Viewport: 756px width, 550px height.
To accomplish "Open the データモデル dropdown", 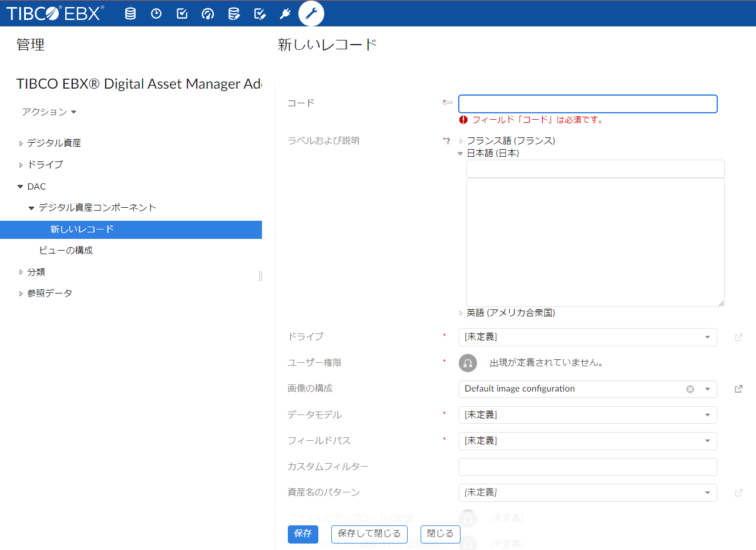I will click(587, 415).
